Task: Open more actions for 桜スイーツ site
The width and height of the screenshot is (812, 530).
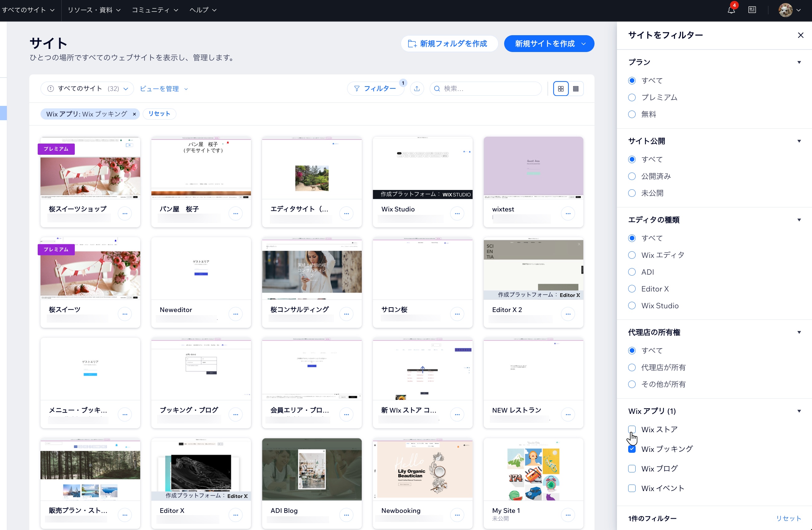Action: pos(125,314)
